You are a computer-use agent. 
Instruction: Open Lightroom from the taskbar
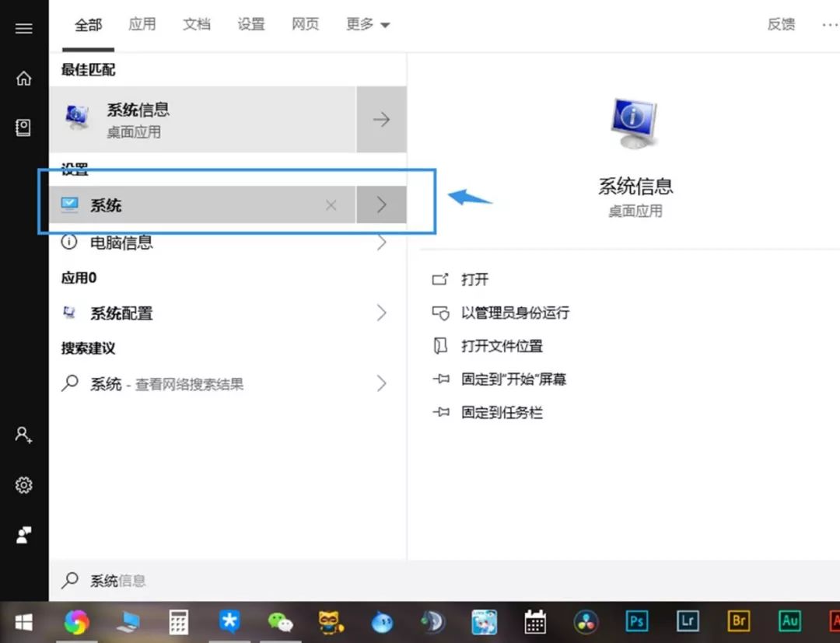click(687, 621)
